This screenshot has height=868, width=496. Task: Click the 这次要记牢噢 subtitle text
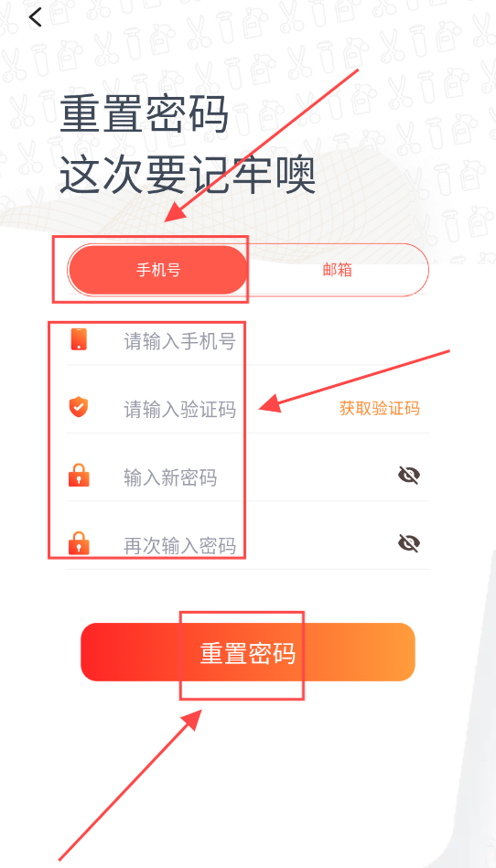[x=188, y=174]
